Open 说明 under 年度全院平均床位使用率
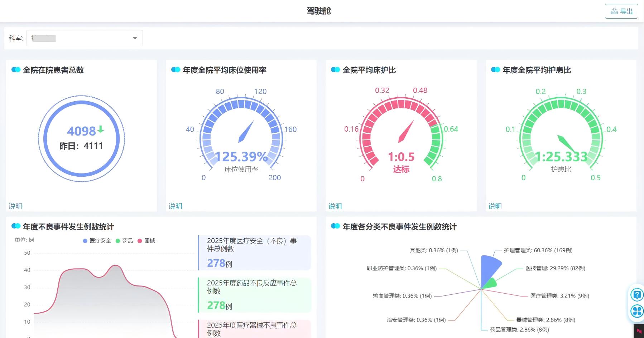 coord(175,206)
